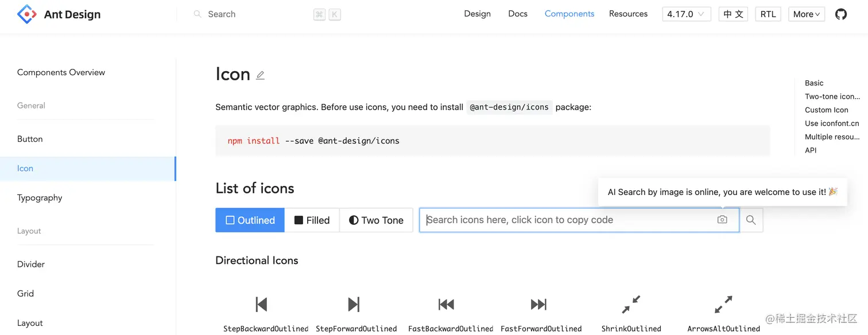
Task: Open the 4.17.0 version dropdown
Action: (687, 14)
